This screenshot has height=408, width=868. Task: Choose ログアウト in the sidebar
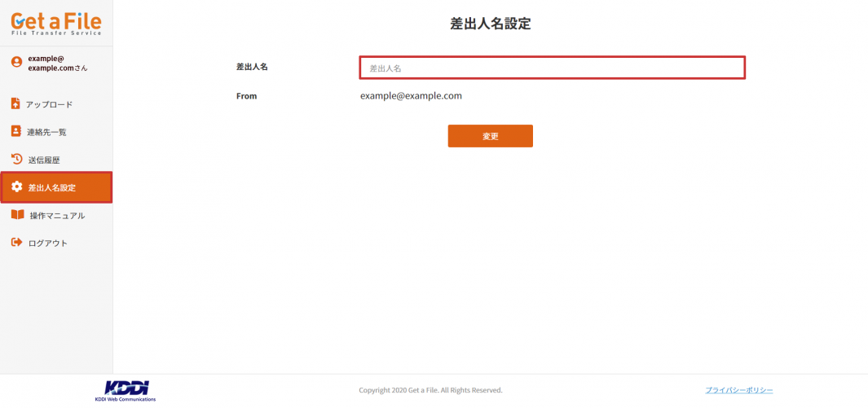pos(48,243)
